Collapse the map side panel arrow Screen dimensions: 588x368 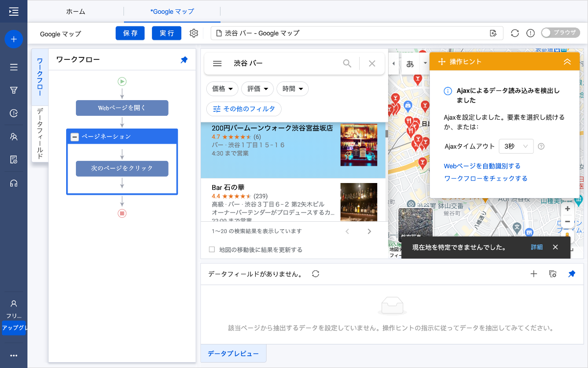click(394, 64)
